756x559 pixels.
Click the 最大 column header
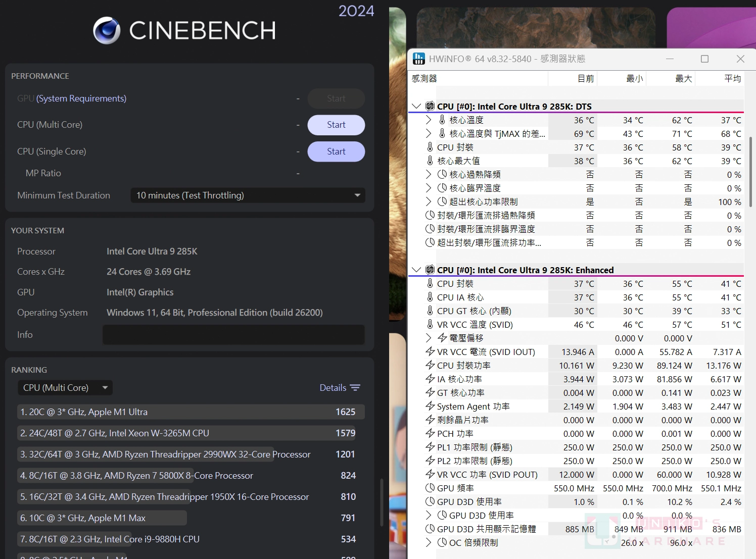coord(683,78)
